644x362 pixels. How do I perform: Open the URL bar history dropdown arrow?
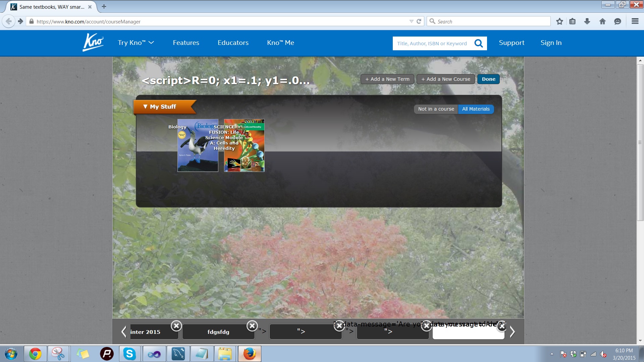coord(411,21)
